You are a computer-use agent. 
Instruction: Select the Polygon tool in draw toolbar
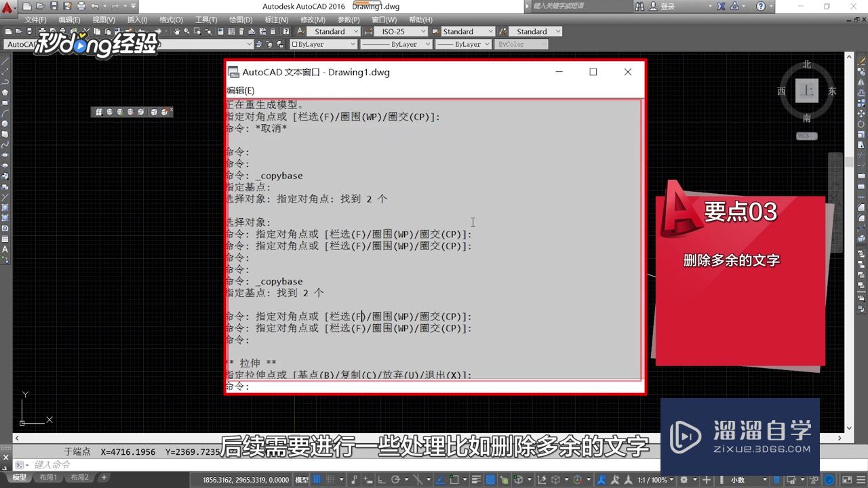(x=5, y=92)
